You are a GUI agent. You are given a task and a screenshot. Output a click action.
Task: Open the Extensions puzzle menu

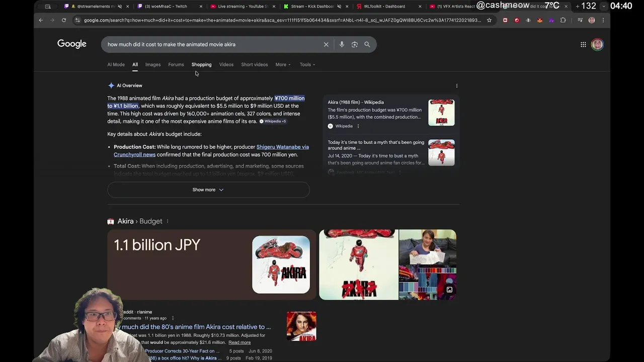pos(563,20)
